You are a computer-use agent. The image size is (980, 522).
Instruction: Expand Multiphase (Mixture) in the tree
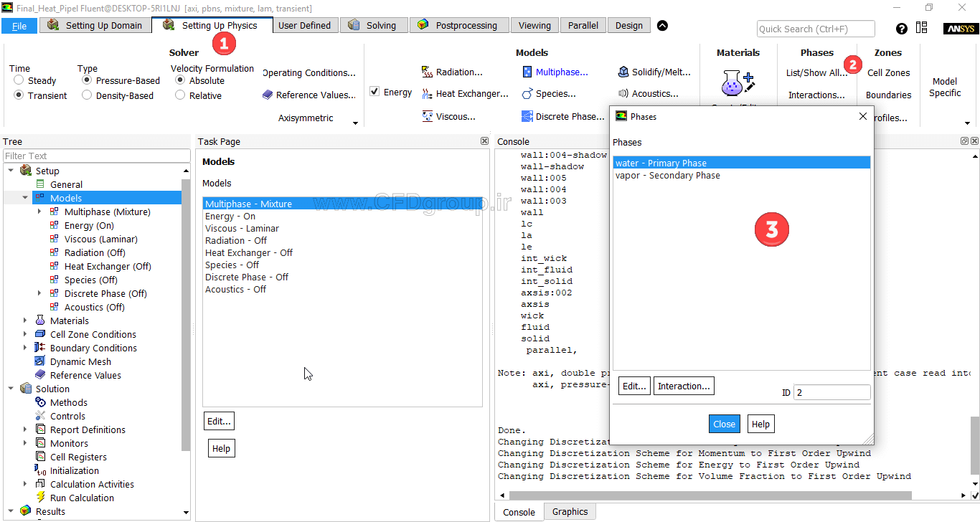39,212
